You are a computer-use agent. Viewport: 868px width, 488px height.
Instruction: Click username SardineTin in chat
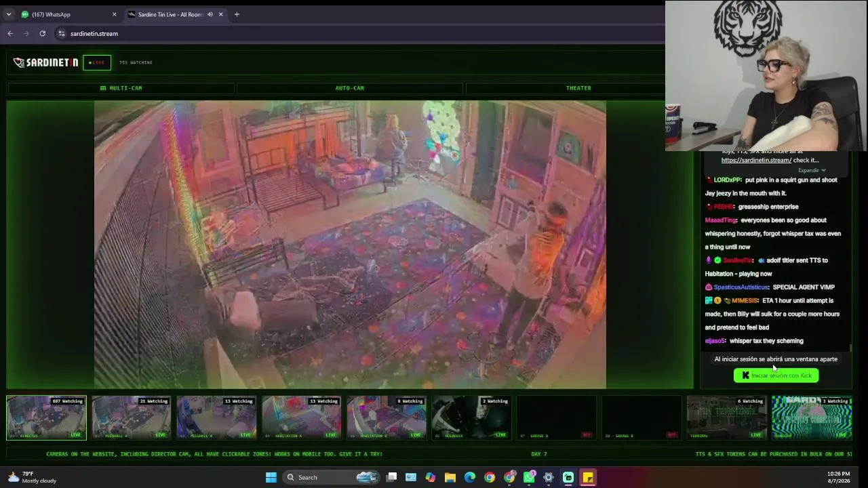click(737, 260)
